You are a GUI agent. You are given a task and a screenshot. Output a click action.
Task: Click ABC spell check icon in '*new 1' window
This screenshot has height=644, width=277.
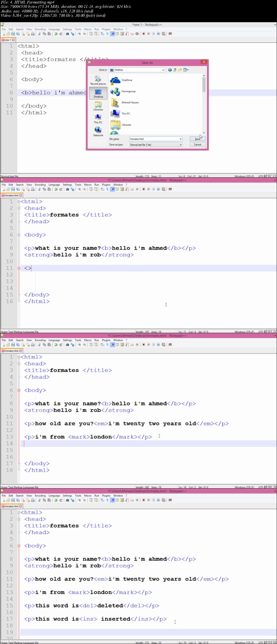point(170,34)
